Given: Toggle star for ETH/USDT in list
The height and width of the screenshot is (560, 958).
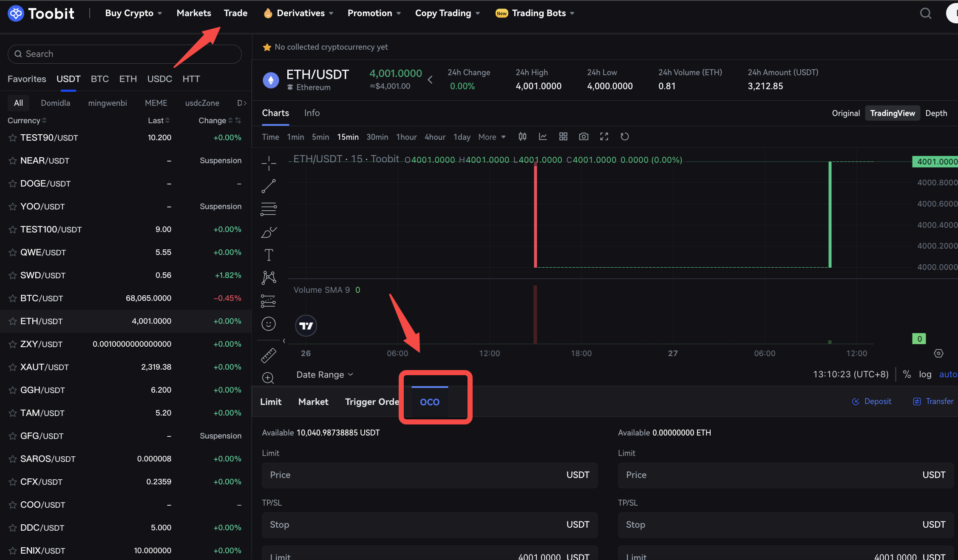Looking at the screenshot, I should [13, 321].
